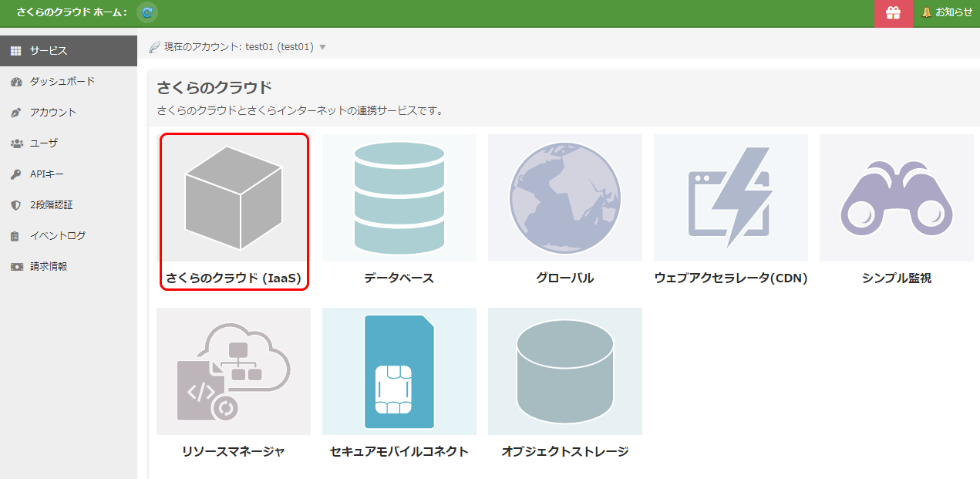Open アカウント from the sidebar

click(69, 113)
